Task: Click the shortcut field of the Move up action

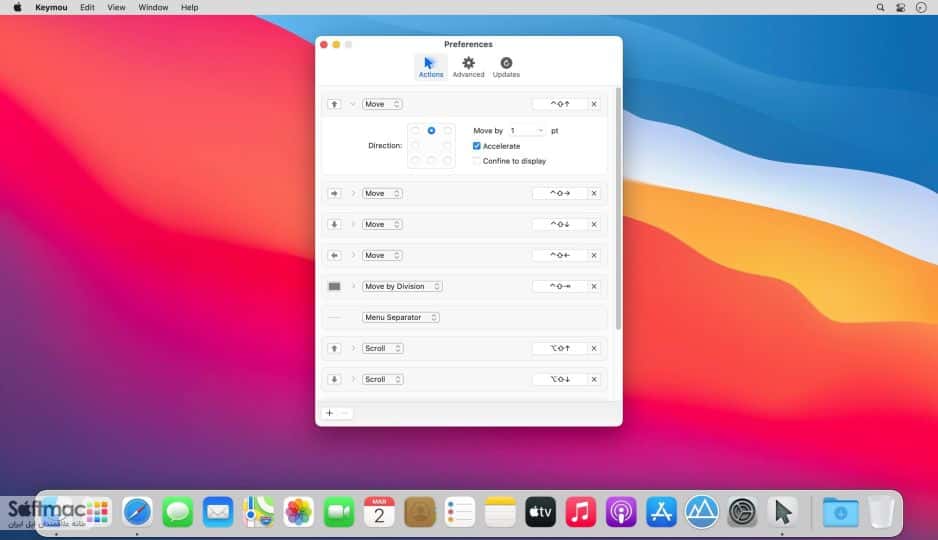Action: pos(560,104)
